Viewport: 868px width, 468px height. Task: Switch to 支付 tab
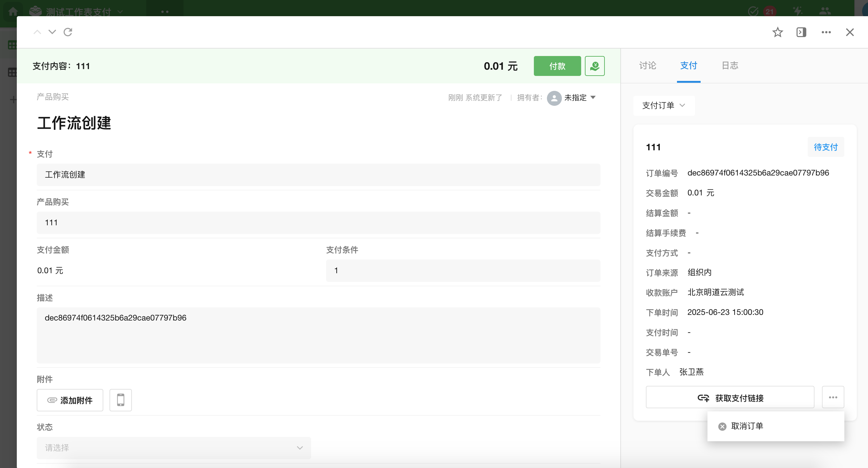(689, 65)
